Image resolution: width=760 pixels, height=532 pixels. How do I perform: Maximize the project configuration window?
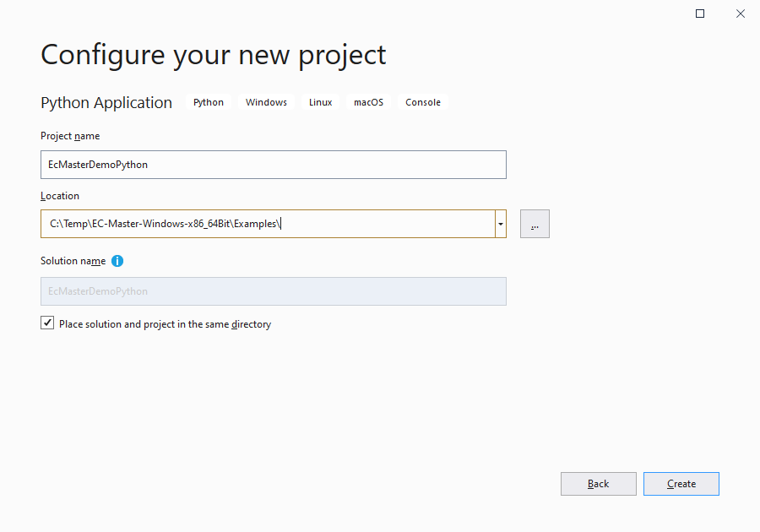tap(700, 14)
